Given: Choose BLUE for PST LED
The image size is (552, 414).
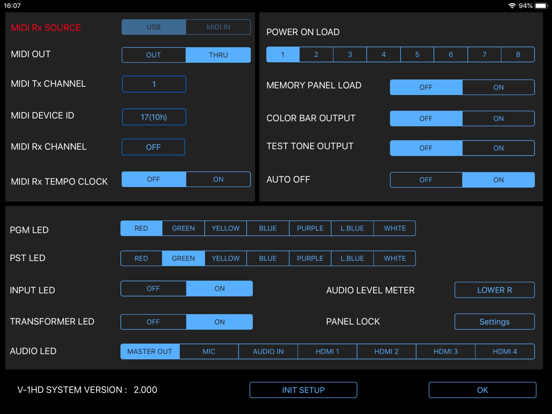Looking at the screenshot, I should point(268,258).
